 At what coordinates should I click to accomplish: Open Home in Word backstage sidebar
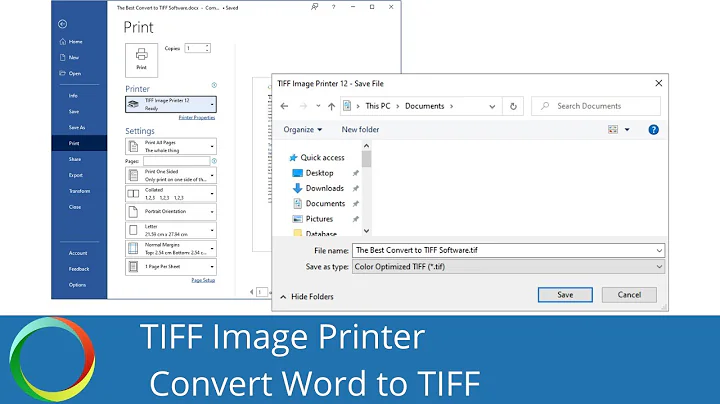coord(71,42)
